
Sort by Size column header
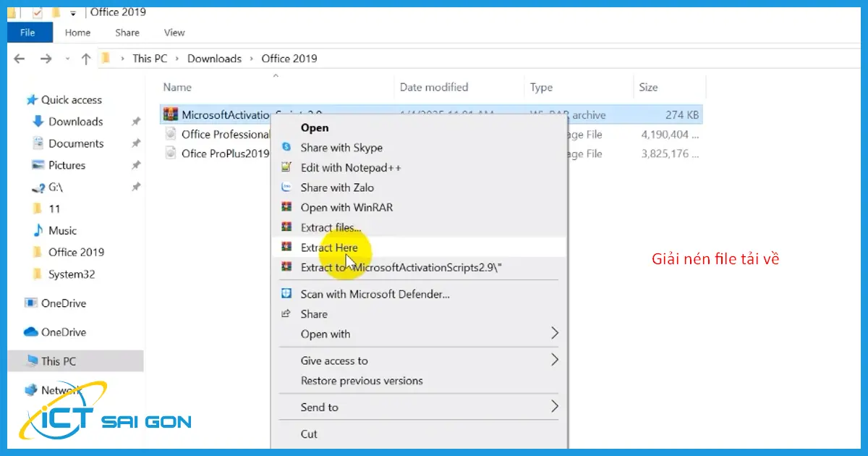(x=648, y=88)
